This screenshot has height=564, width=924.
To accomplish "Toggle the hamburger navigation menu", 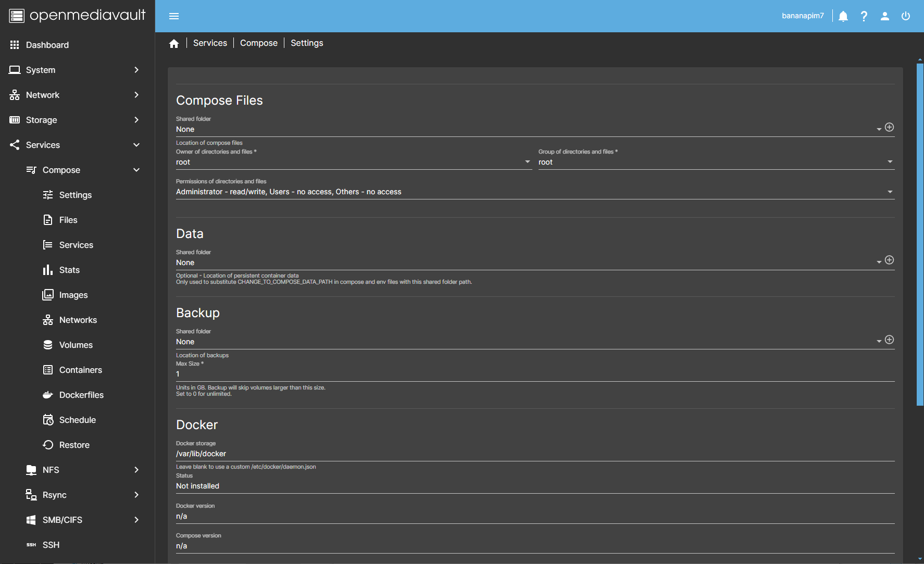I will [174, 16].
